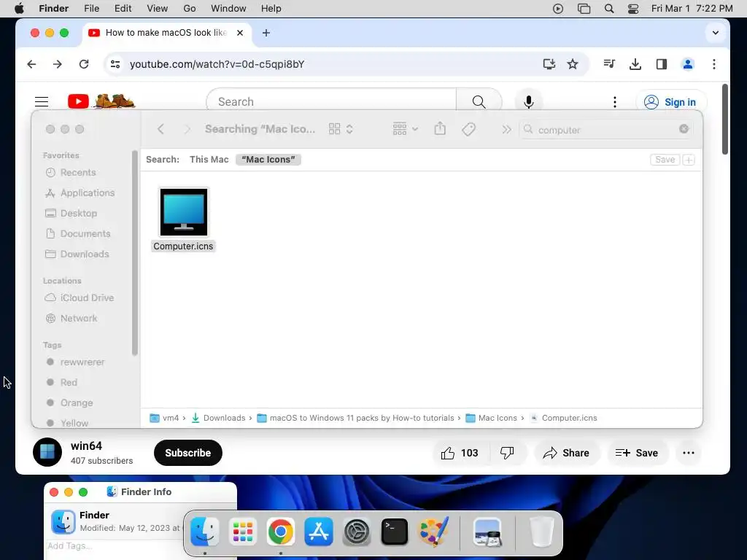Go forward in Chrome
747x560 pixels.
pyautogui.click(x=57, y=64)
